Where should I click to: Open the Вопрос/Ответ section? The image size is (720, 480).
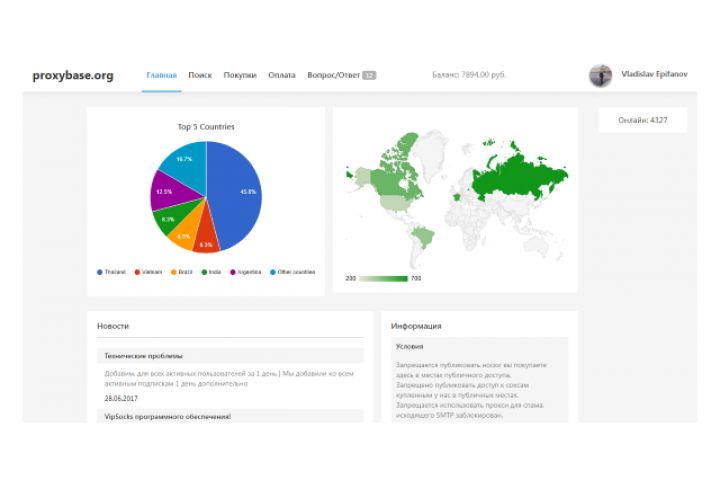[333, 75]
